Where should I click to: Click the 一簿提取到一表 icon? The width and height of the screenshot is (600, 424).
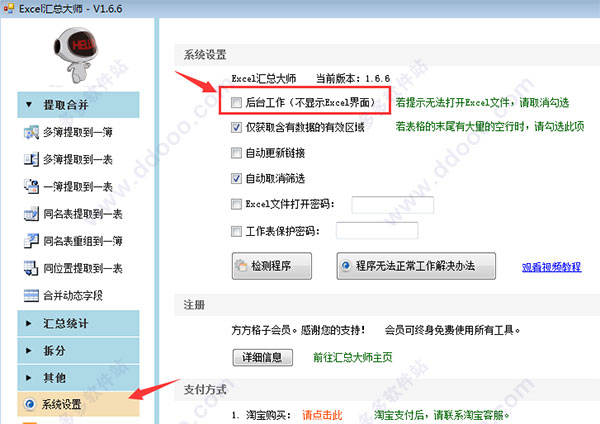(x=31, y=186)
